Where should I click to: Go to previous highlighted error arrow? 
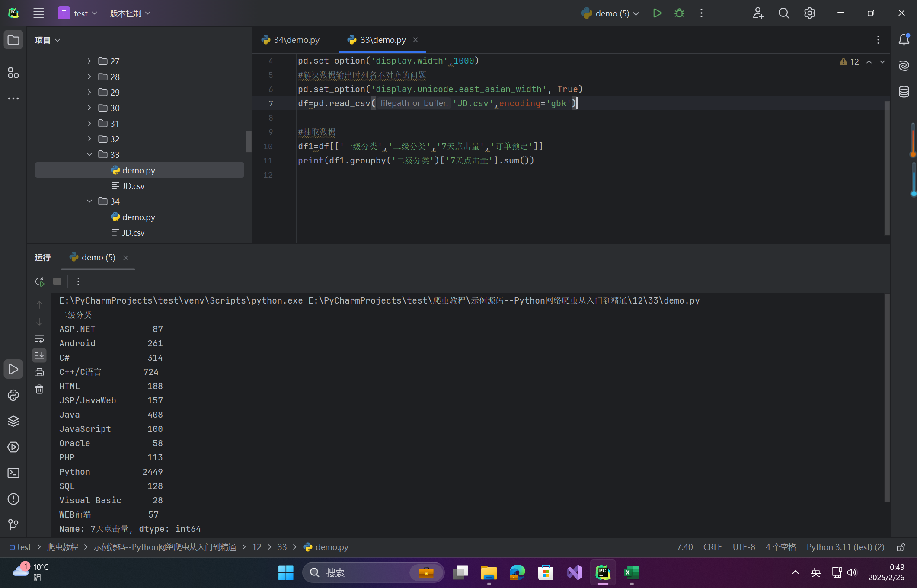[x=869, y=62]
